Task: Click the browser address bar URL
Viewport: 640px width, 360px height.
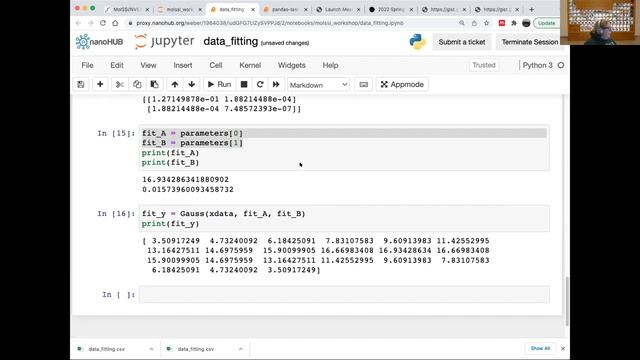Action: [x=269, y=23]
